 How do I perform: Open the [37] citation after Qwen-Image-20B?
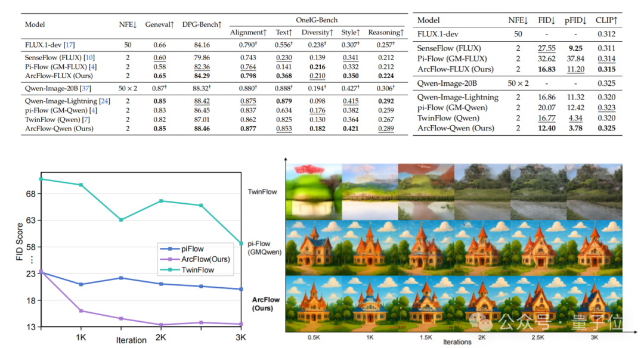point(86,88)
